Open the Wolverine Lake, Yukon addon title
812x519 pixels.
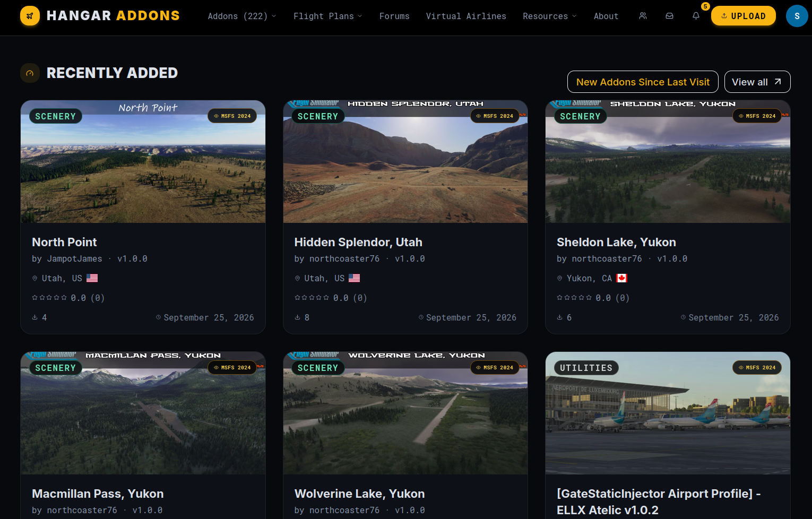359,494
